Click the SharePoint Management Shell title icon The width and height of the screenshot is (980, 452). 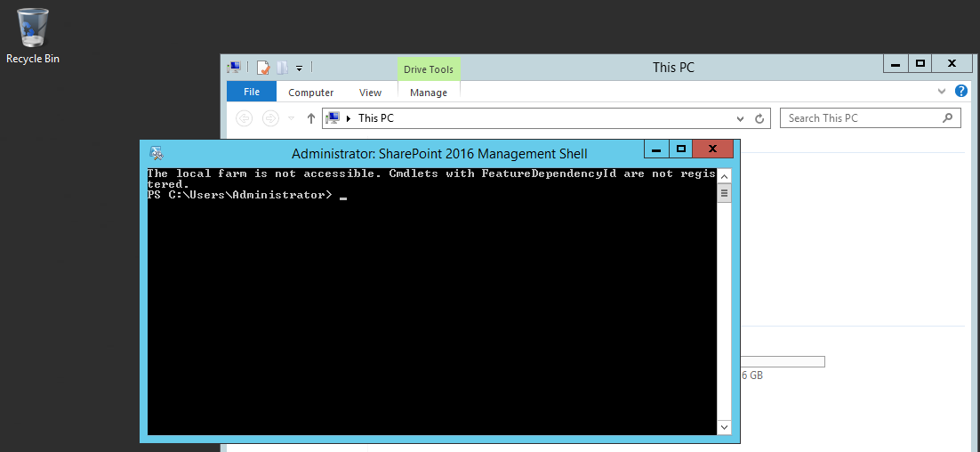(157, 153)
